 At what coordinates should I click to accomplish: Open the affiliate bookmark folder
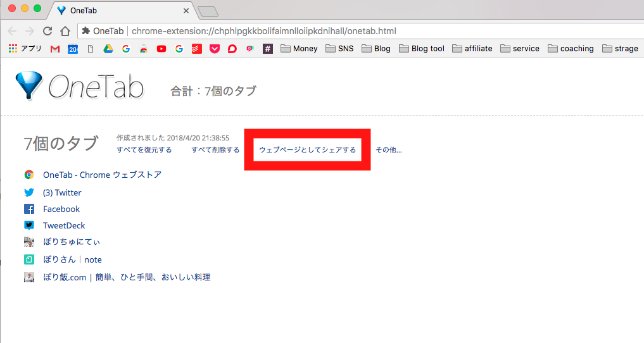pos(472,49)
